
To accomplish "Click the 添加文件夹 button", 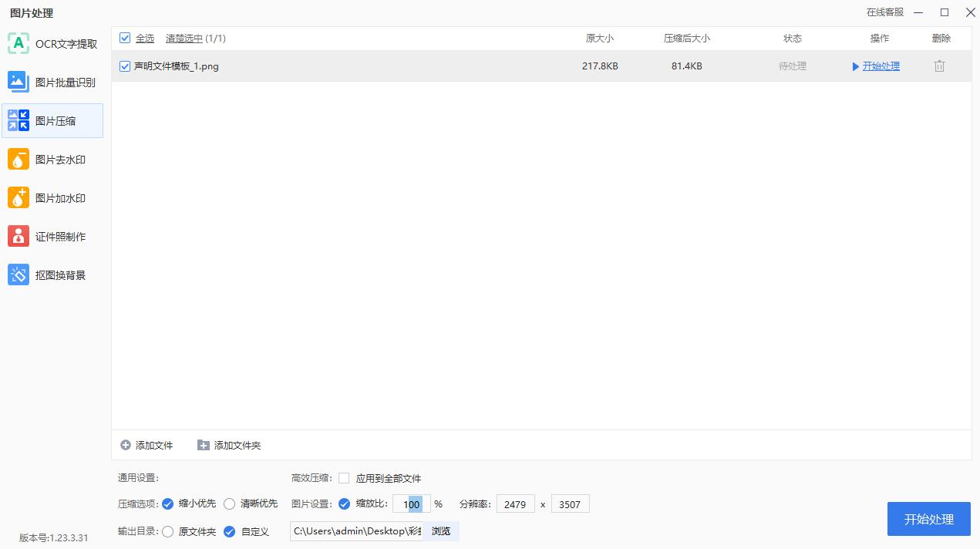I will point(229,445).
